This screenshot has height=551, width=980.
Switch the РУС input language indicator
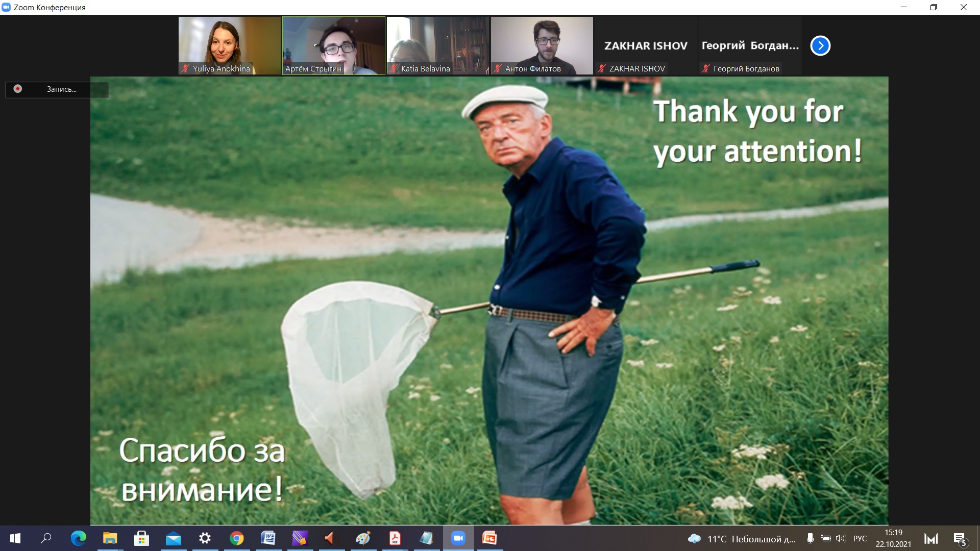pyautogui.click(x=860, y=538)
